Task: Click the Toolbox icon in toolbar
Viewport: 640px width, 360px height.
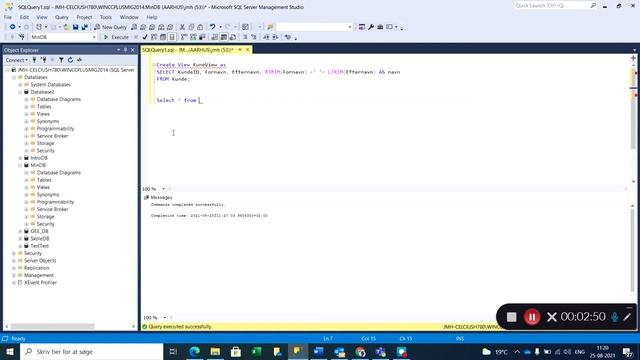Action: [x=380, y=27]
